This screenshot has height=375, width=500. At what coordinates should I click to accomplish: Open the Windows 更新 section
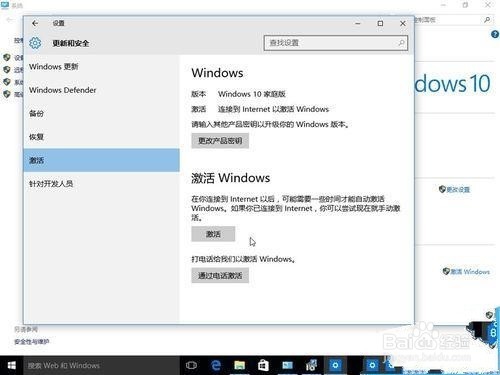tap(101, 67)
